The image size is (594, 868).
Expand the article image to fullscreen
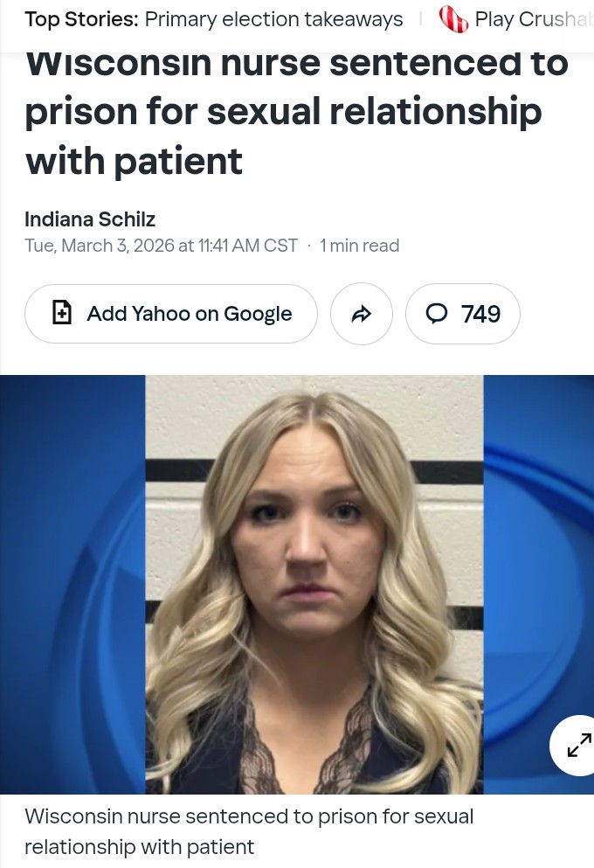click(578, 745)
